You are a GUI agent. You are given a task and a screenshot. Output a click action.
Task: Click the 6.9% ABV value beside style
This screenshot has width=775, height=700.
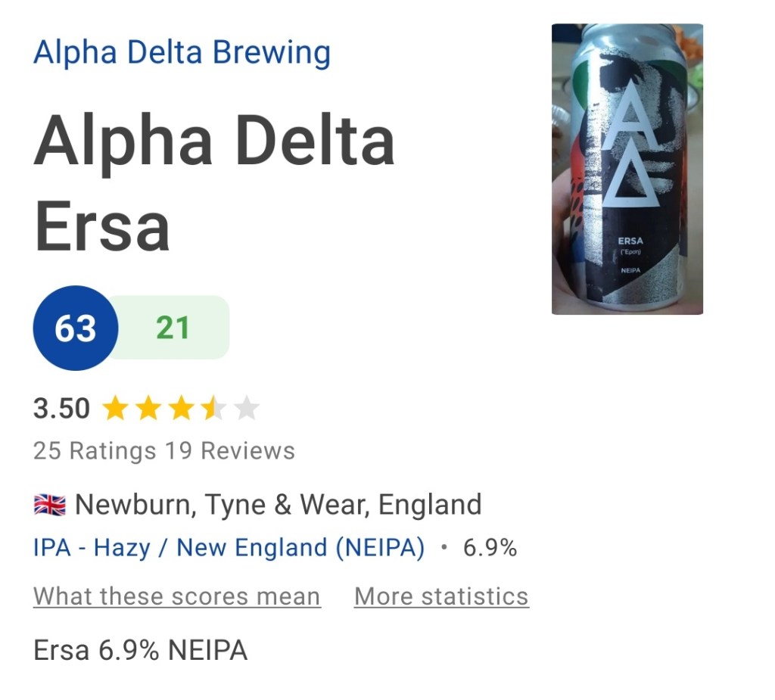click(x=490, y=547)
